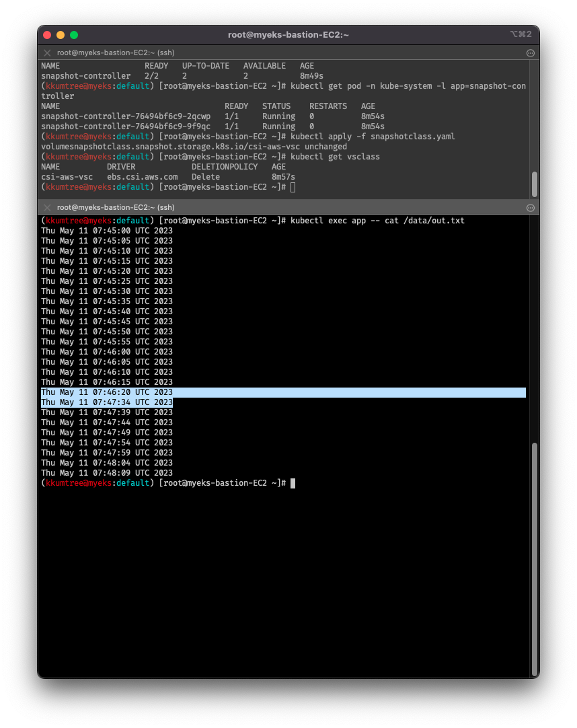The image size is (577, 728).
Task: Close the upper ssh pane
Action: pyautogui.click(x=47, y=53)
